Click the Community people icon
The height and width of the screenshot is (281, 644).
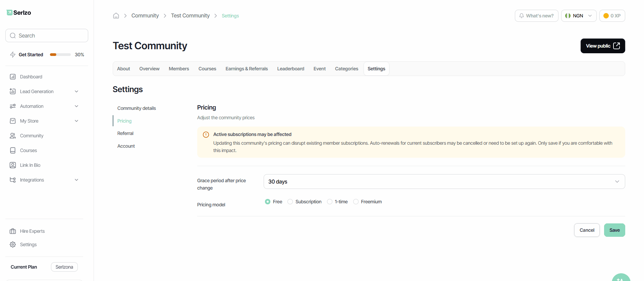[x=13, y=136]
